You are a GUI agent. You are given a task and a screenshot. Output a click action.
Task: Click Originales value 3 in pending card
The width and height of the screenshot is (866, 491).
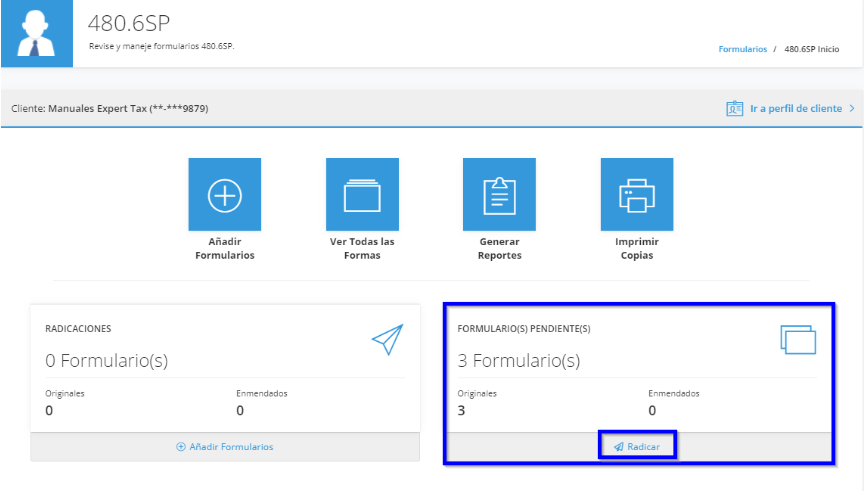click(461, 410)
